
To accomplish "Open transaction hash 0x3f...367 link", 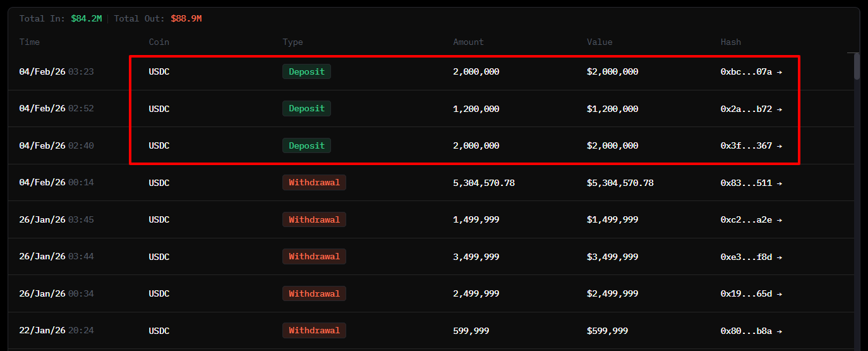I will coord(750,146).
